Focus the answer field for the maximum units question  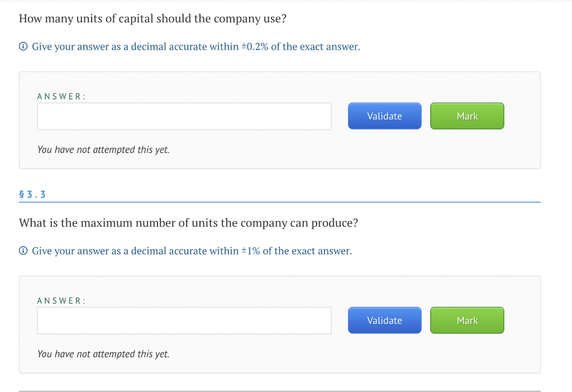(x=184, y=321)
